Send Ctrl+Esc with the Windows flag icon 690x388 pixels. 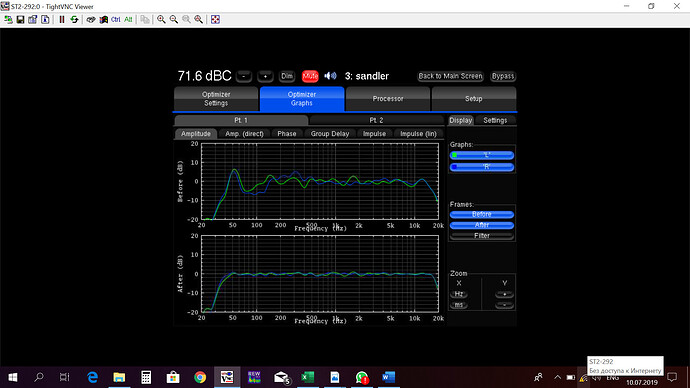103,19
